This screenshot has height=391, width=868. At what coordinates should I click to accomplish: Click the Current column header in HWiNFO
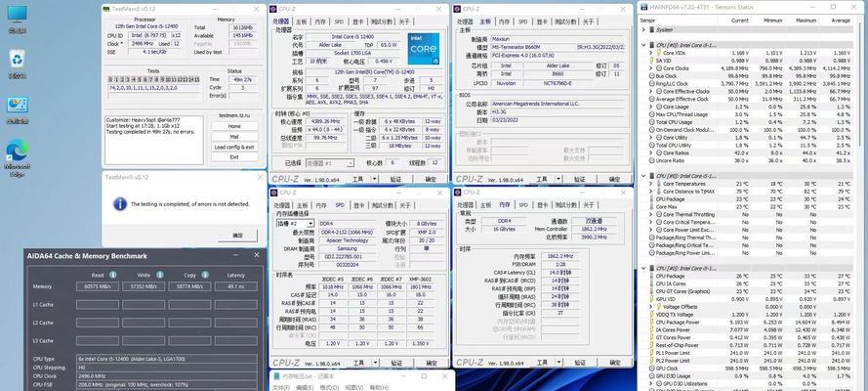(739, 20)
